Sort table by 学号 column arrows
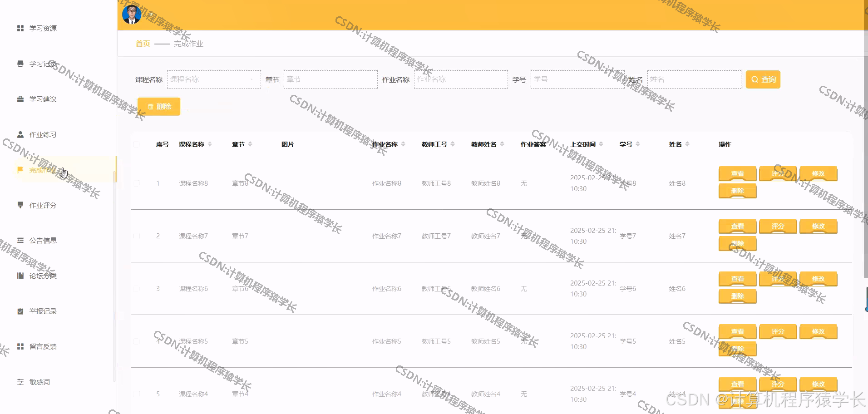Screen dimensions: 868x414 (638, 144)
